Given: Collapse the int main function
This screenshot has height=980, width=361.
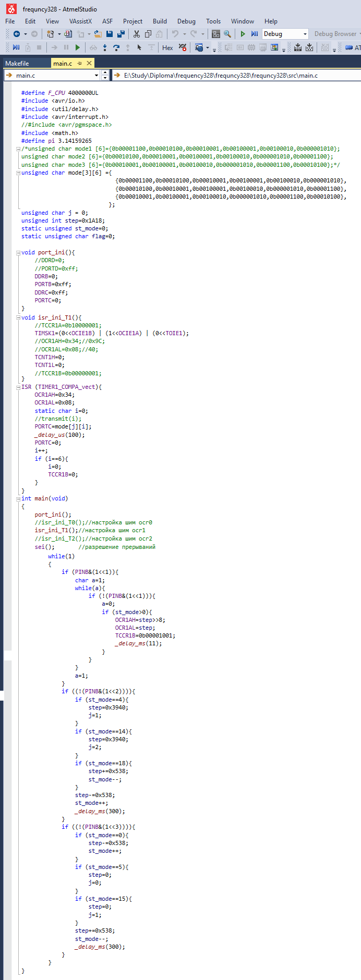Looking at the screenshot, I should (18, 499).
